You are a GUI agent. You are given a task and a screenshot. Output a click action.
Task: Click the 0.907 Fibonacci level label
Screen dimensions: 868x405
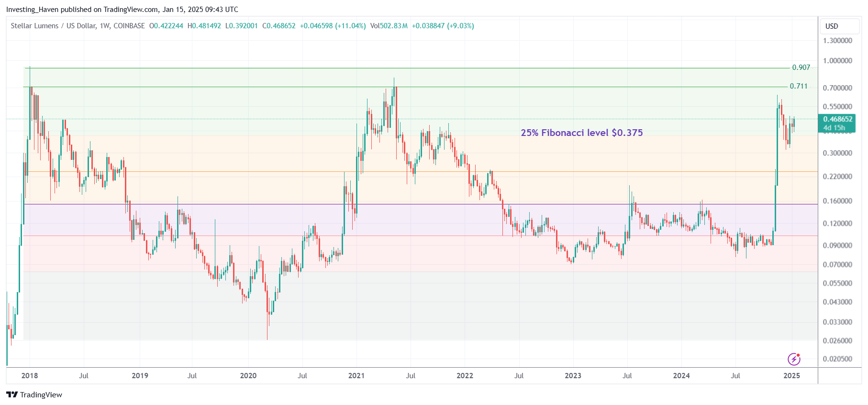point(801,67)
